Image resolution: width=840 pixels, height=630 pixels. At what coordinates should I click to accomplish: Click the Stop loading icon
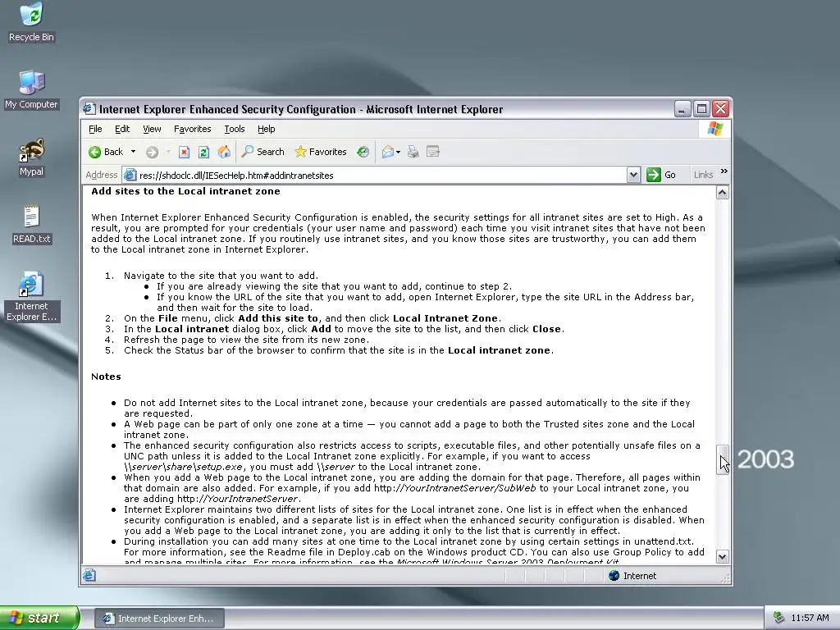click(x=184, y=152)
